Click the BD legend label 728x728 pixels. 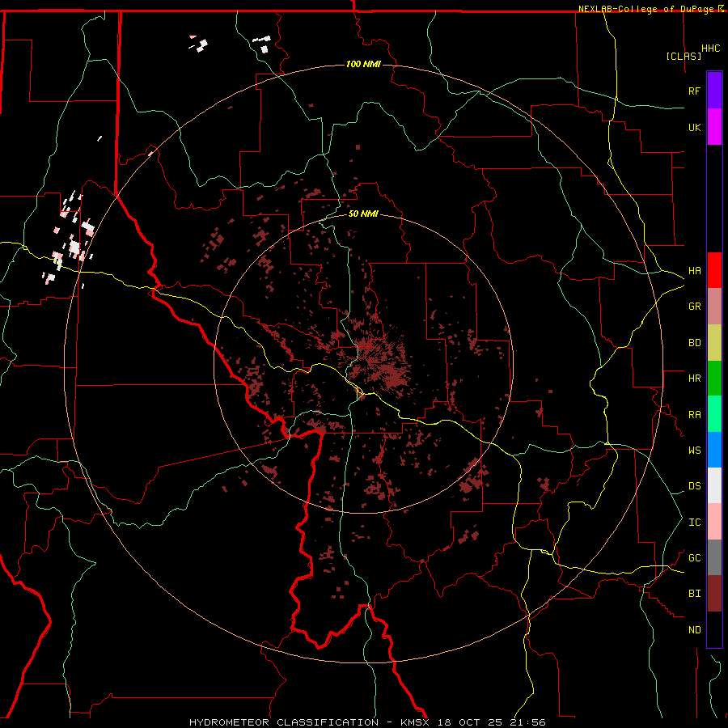click(x=695, y=343)
